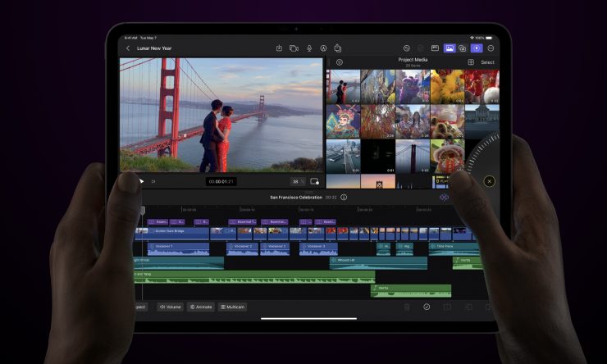
Task: Tap the share/export icon in top toolbar
Action: tap(337, 48)
